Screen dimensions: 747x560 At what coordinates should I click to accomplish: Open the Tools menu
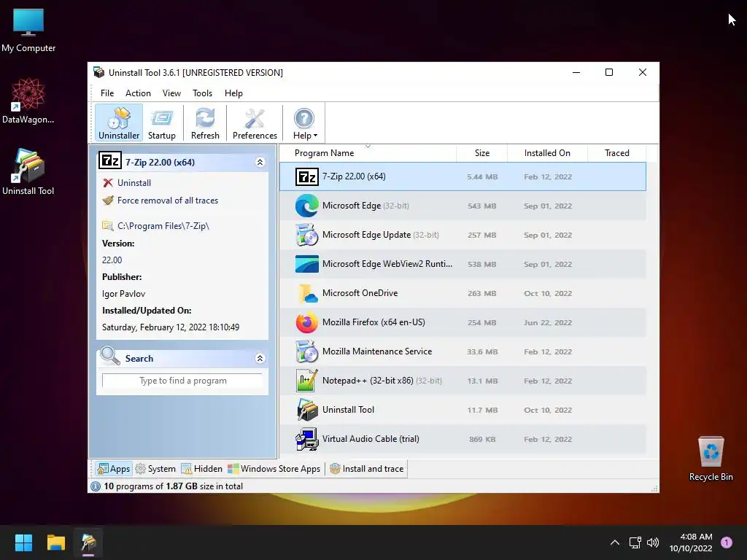[x=203, y=93]
